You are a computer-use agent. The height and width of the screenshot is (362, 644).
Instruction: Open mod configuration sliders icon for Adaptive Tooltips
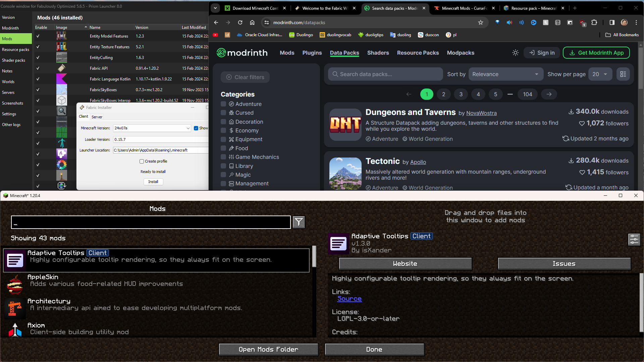(634, 239)
